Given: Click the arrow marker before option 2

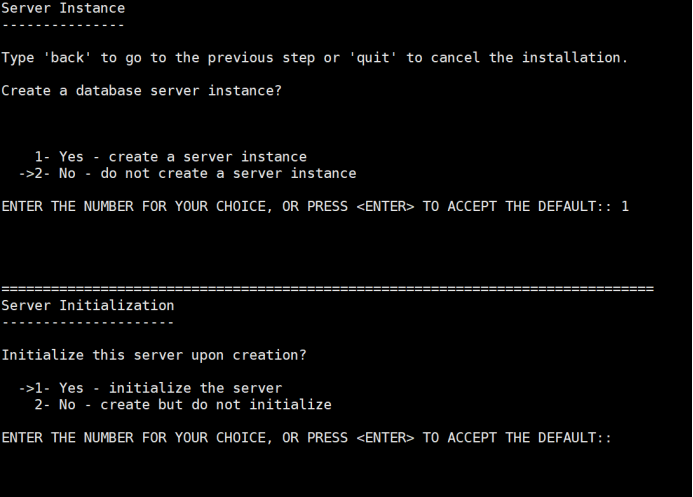Looking at the screenshot, I should click(26, 174).
